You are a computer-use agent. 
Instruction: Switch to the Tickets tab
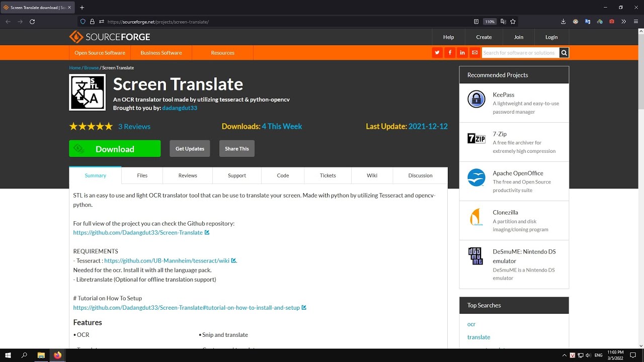click(x=328, y=175)
